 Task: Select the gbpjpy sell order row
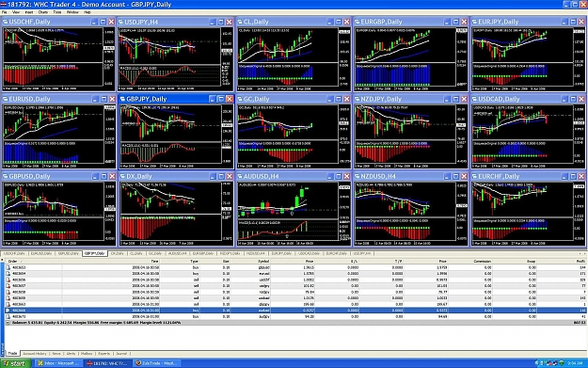click(x=295, y=304)
